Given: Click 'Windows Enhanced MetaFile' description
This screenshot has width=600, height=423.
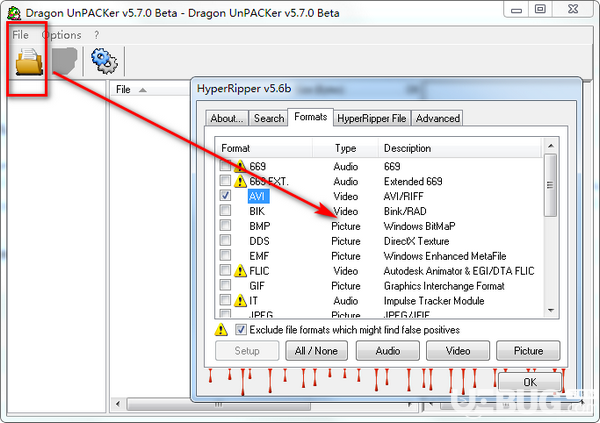Looking at the screenshot, I should pyautogui.click(x=445, y=256).
